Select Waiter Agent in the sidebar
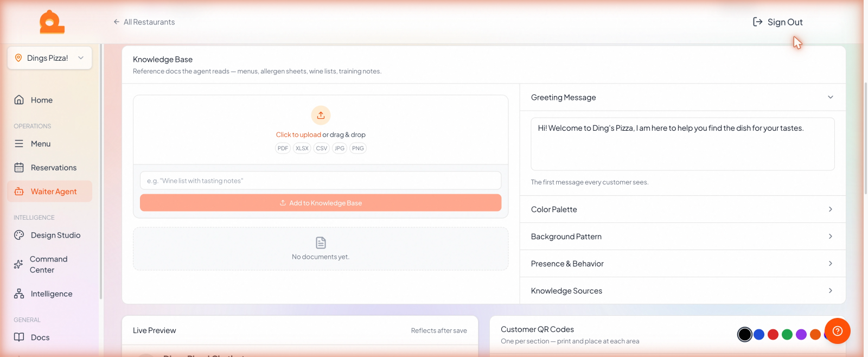Image resolution: width=868 pixels, height=357 pixels. pos(49,192)
